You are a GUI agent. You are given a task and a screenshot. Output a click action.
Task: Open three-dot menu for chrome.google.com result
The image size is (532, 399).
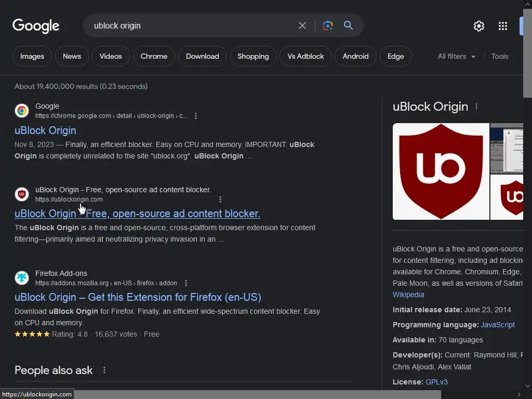pyautogui.click(x=196, y=116)
